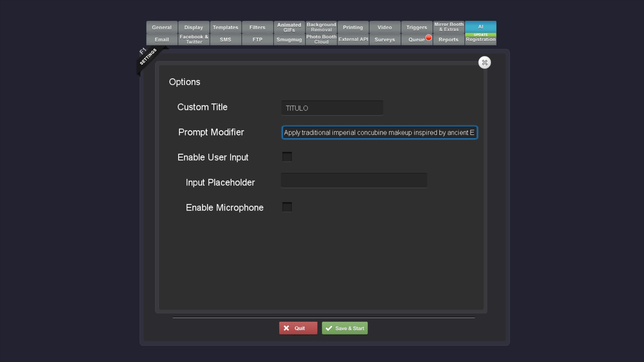Click the Input Placeholder field

pos(354,180)
